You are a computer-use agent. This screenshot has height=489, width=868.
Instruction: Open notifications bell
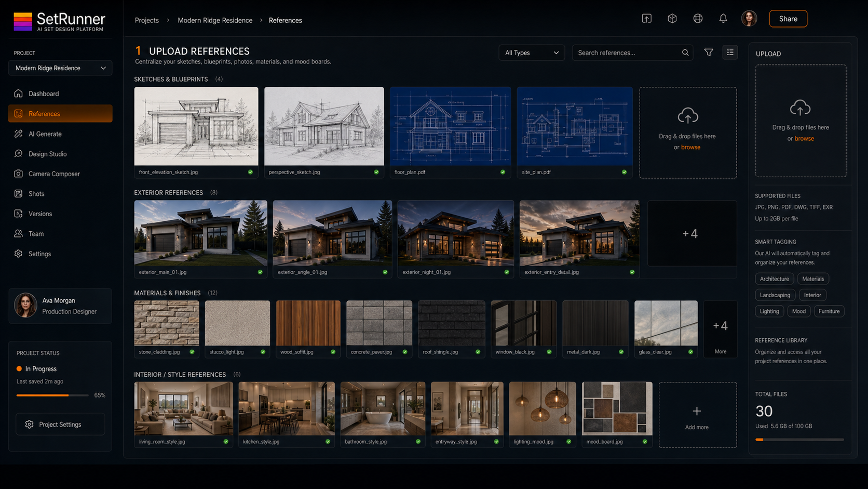click(x=723, y=19)
